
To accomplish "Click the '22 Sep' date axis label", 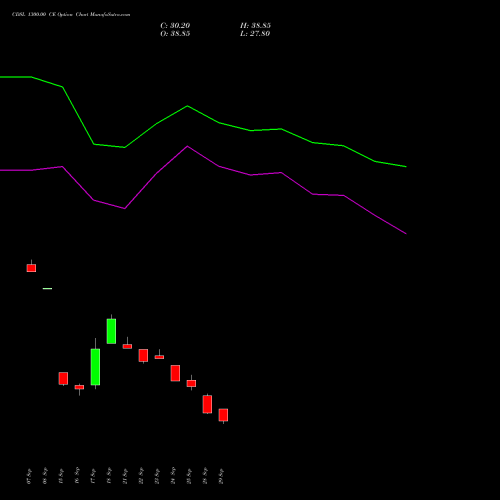I will (x=141, y=476).
